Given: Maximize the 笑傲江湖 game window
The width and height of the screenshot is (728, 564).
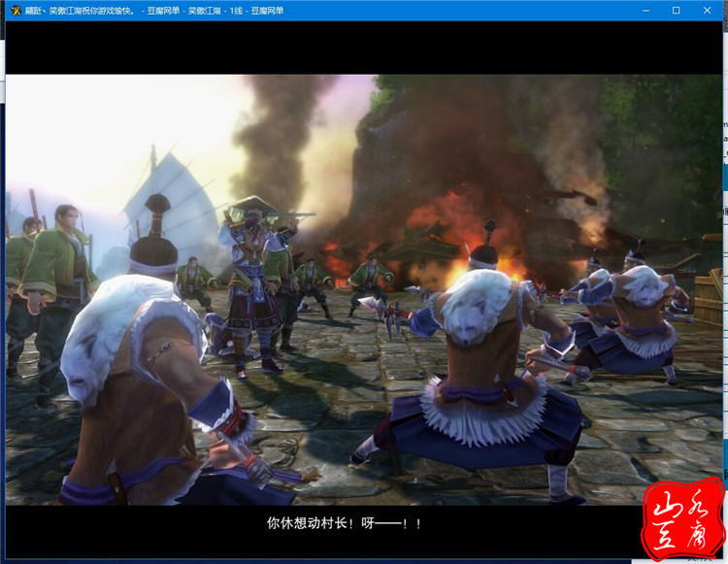Looking at the screenshot, I should [x=676, y=11].
